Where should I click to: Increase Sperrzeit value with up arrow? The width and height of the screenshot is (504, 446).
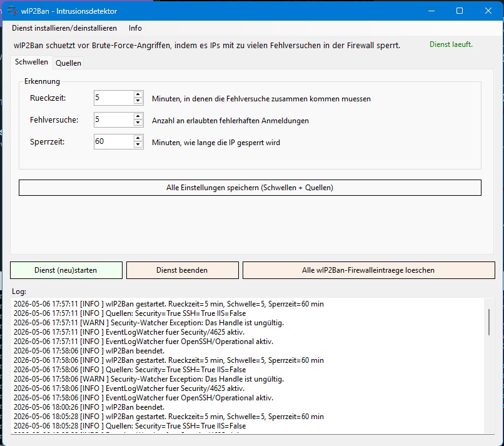coord(138,138)
